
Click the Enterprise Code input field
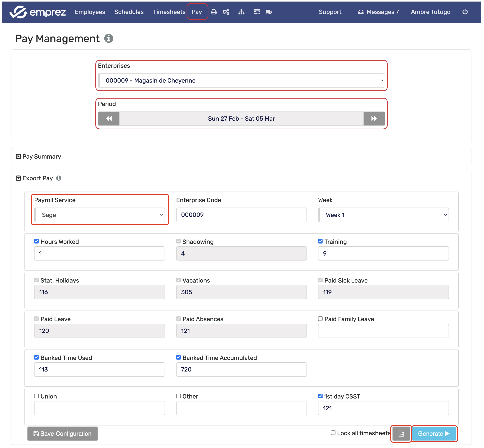tap(241, 215)
